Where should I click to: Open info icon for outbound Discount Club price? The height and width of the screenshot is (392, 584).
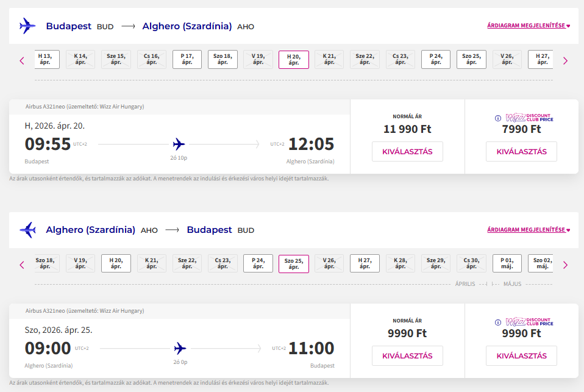[497, 118]
